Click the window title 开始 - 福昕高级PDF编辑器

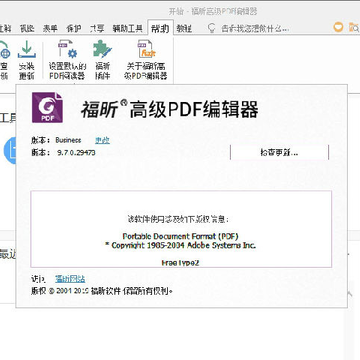tap(213, 12)
